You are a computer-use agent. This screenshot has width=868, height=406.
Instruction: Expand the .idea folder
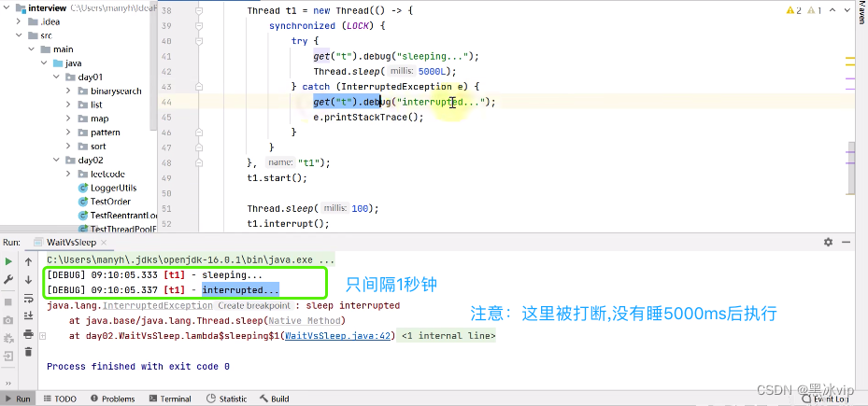coord(19,21)
